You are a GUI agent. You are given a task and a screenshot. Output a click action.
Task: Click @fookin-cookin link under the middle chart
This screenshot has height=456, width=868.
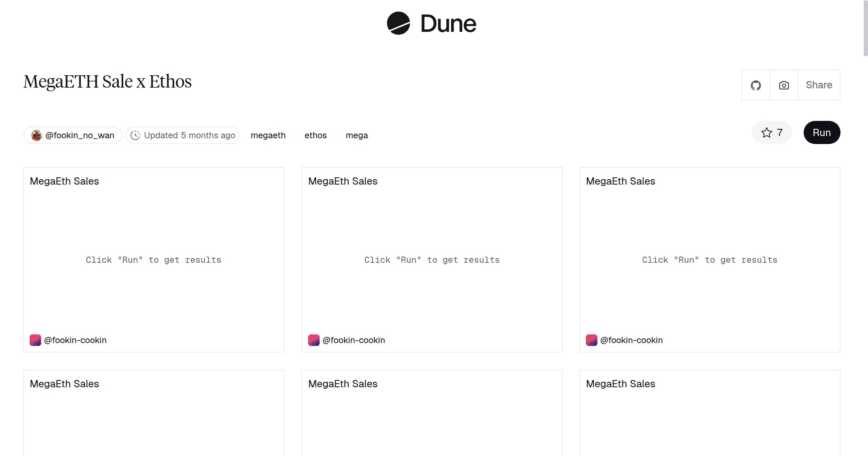(354, 340)
